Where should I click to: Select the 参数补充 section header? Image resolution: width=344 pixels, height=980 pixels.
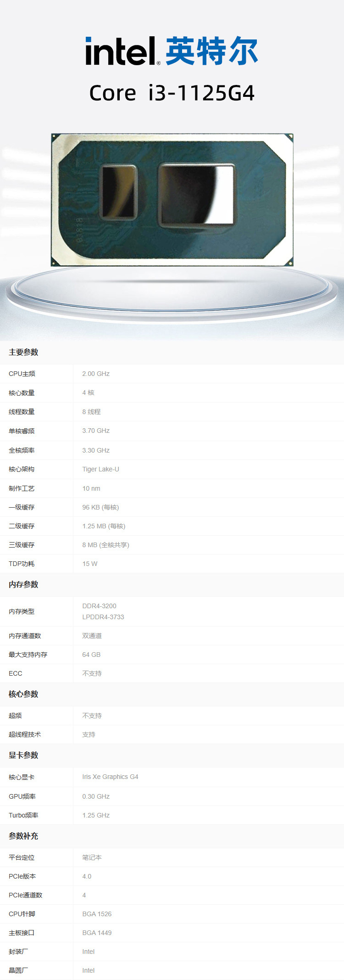pos(23,836)
